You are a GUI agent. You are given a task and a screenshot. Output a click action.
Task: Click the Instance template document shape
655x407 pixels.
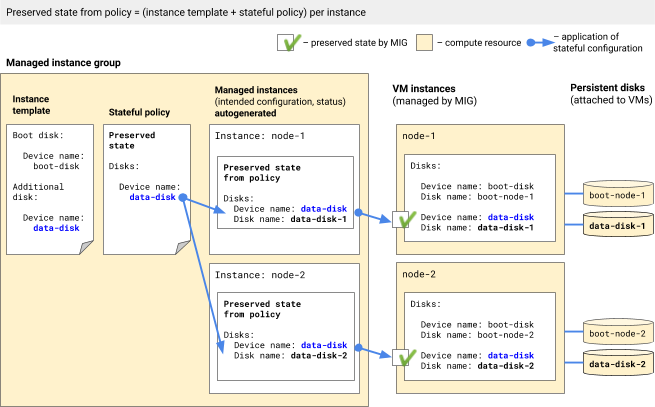point(50,185)
